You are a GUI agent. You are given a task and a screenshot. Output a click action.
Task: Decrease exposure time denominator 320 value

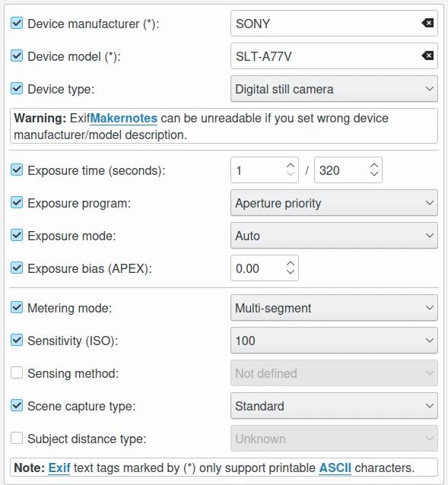374,174
